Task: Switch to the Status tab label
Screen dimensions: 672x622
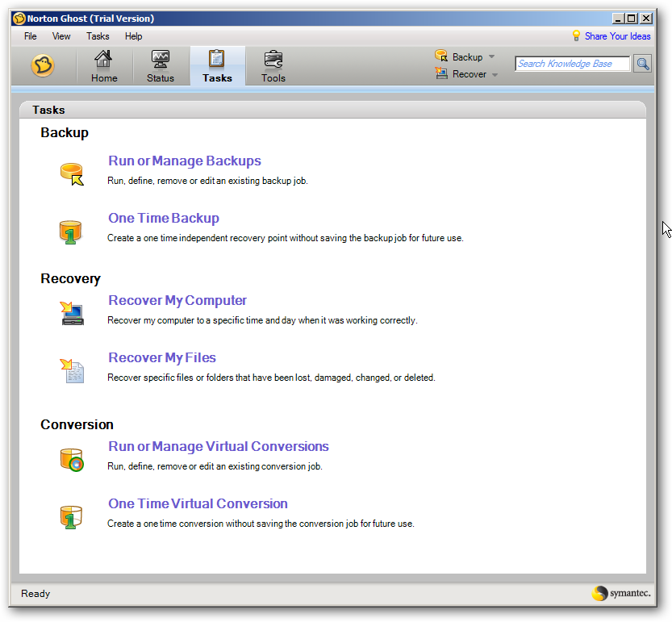Action: tap(161, 78)
